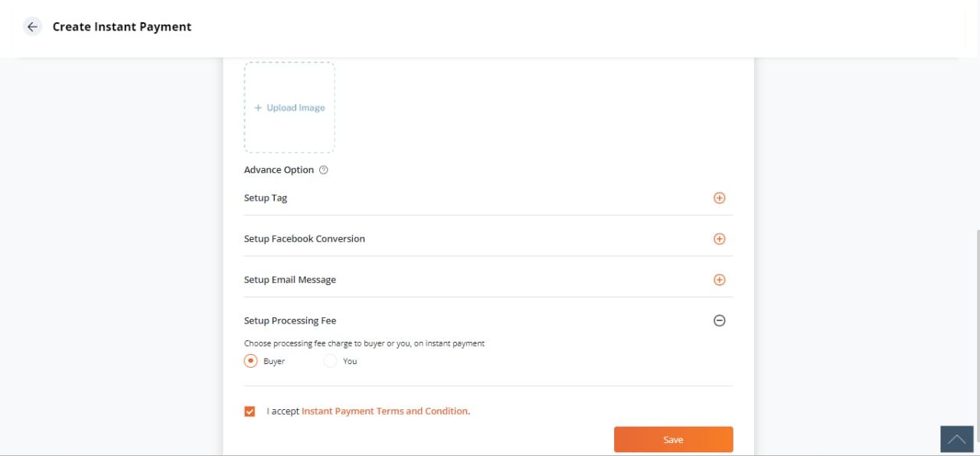Open Instant Payment Terms and Condition link
Screen dimensions: 980x456
click(x=384, y=412)
